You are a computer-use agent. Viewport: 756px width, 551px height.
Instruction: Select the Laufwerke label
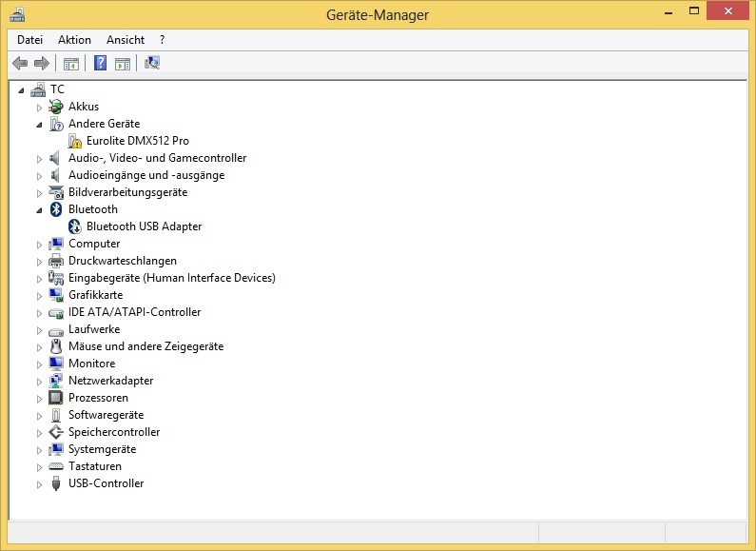94,329
